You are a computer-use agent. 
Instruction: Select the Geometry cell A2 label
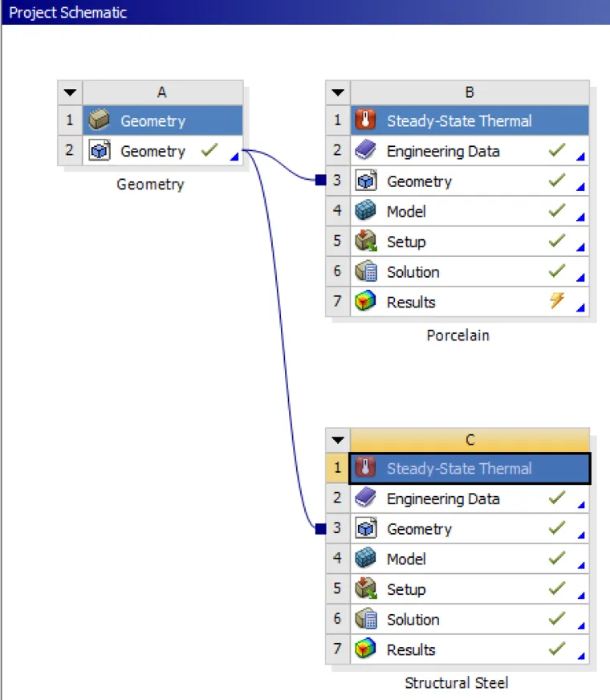point(152,152)
